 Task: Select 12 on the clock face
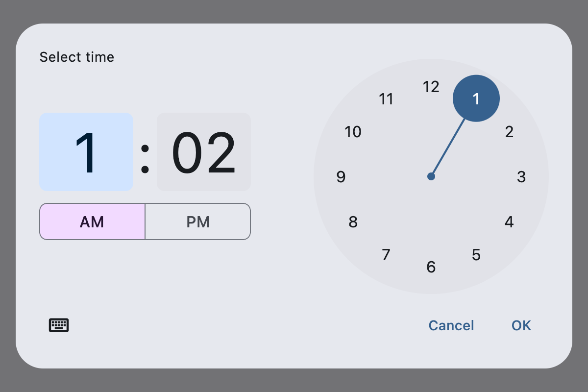pos(431,87)
